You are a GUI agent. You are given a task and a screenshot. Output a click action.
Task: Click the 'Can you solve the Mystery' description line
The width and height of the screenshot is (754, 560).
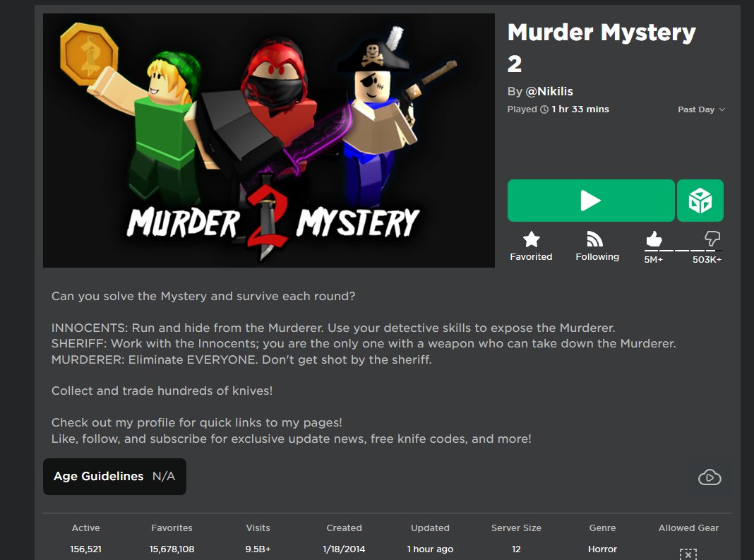coord(203,296)
